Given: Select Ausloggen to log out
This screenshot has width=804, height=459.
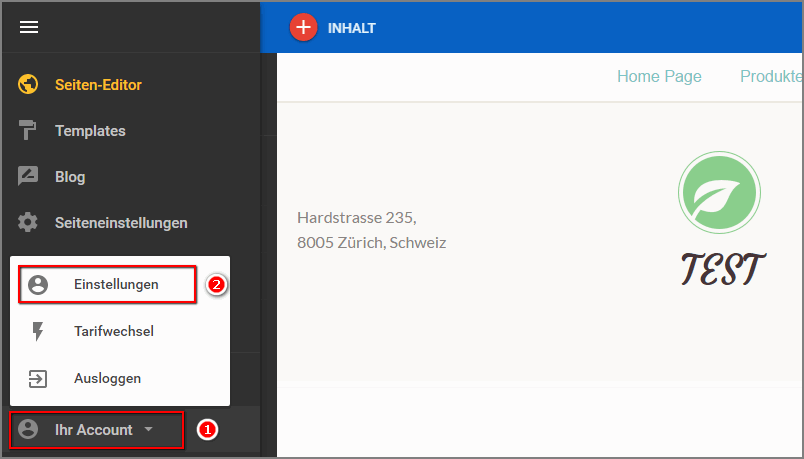Looking at the screenshot, I should 107,379.
